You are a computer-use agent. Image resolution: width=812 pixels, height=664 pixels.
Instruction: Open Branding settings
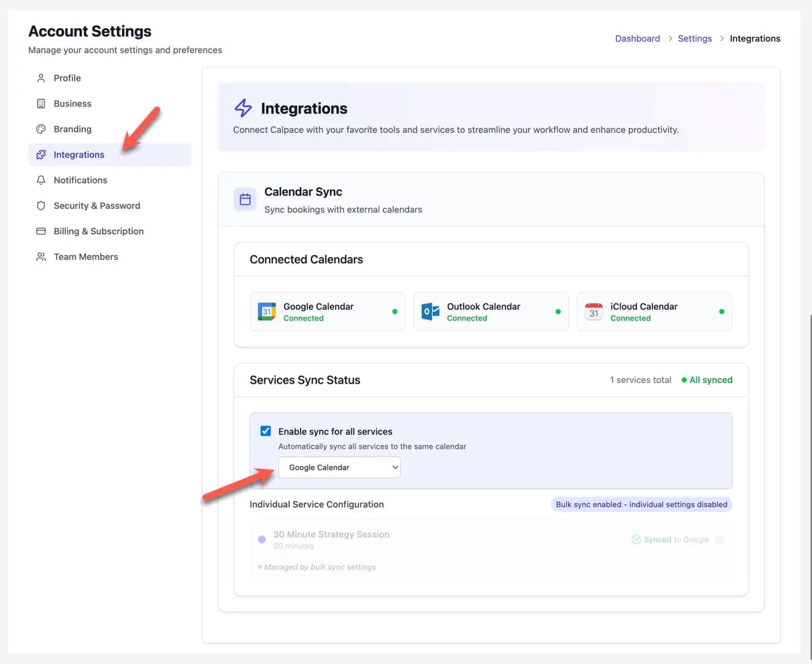pos(110,129)
